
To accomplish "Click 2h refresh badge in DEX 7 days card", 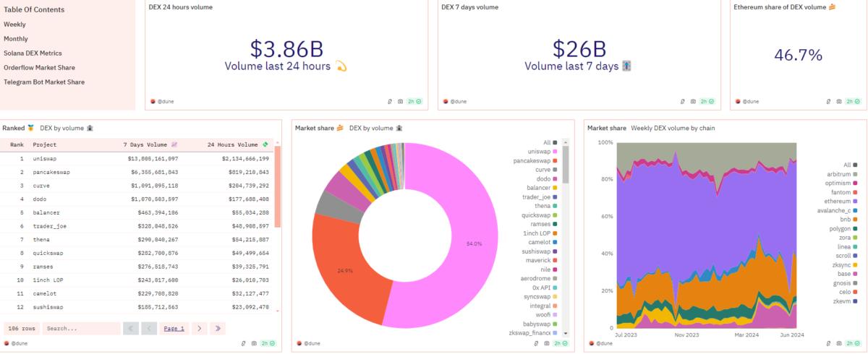I will pyautogui.click(x=707, y=102).
